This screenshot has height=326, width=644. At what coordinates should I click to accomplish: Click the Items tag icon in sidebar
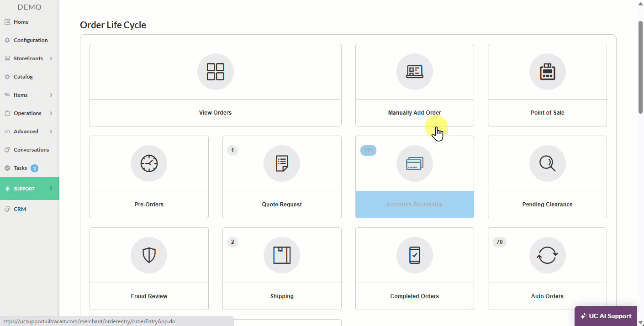tap(7, 95)
